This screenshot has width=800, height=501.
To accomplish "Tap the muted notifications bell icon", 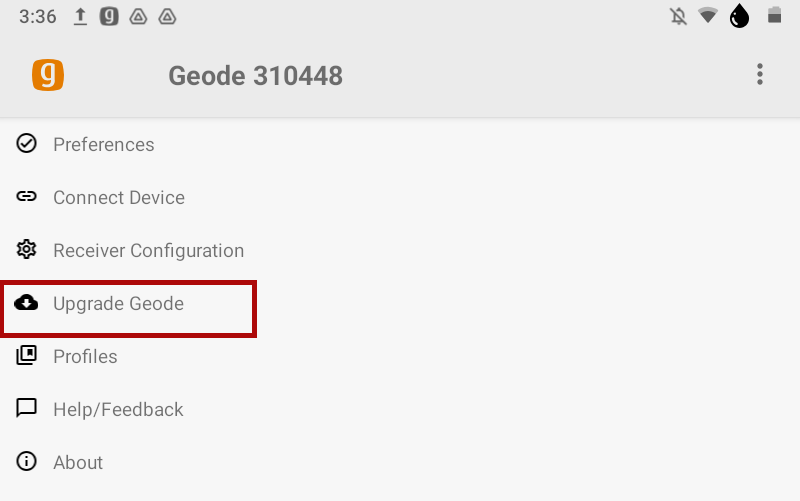I will coord(679,17).
